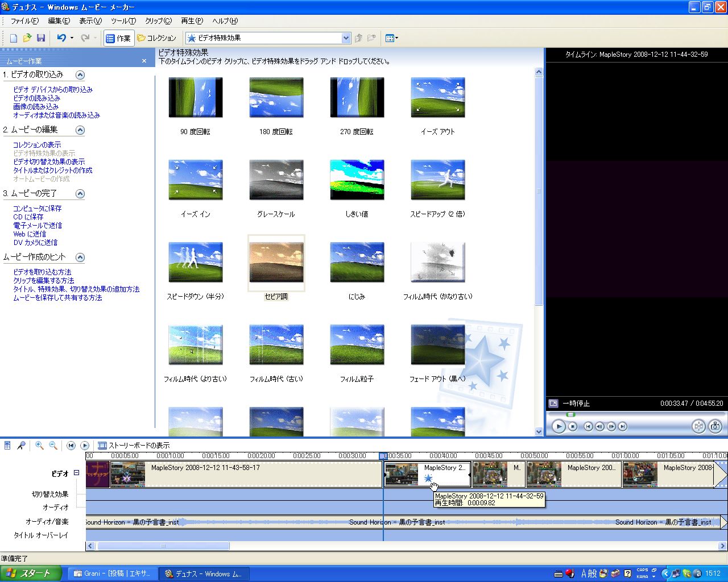This screenshot has height=582, width=728.
Task: Step to the next frame
Action: coord(611,426)
